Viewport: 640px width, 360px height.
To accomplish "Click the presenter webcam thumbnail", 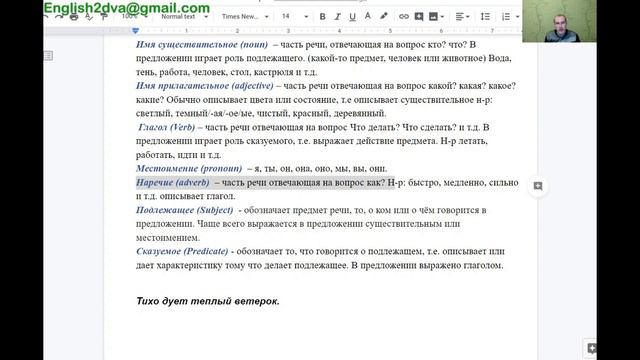I will click(x=559, y=21).
